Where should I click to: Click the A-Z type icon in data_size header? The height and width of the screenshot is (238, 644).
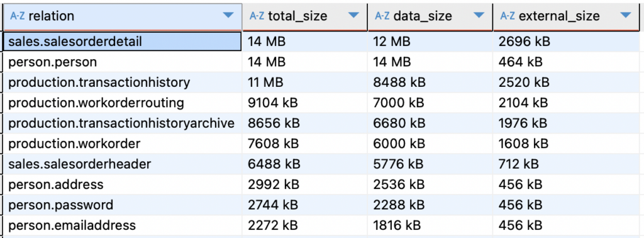coord(382,16)
